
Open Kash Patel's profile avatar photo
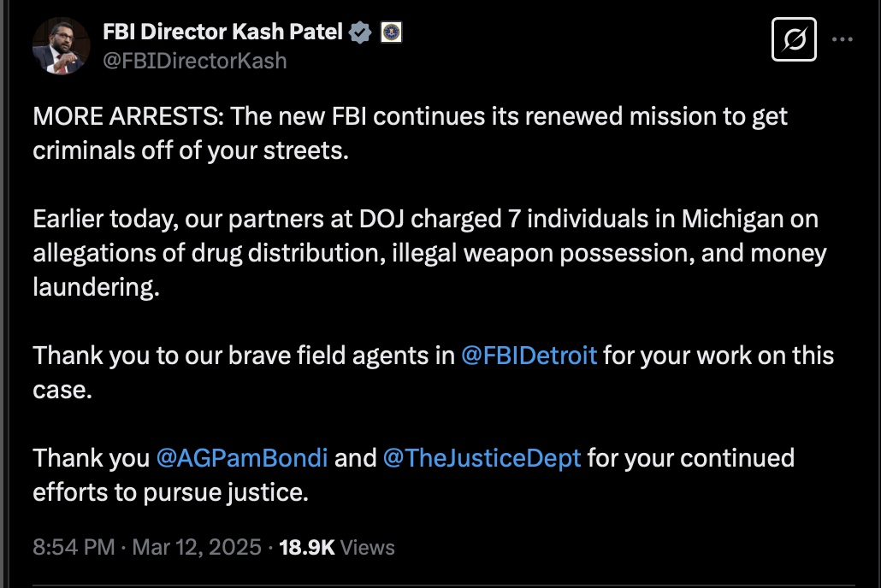click(x=61, y=46)
